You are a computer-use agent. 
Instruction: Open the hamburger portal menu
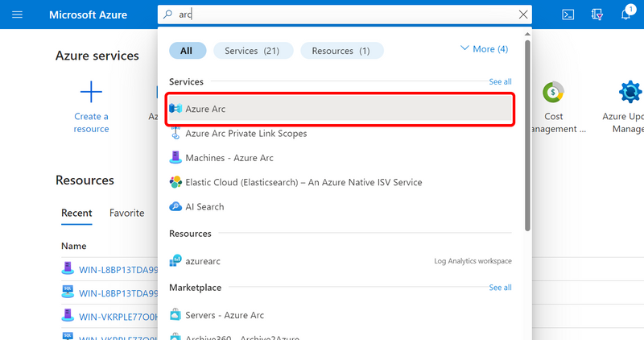pos(17,15)
